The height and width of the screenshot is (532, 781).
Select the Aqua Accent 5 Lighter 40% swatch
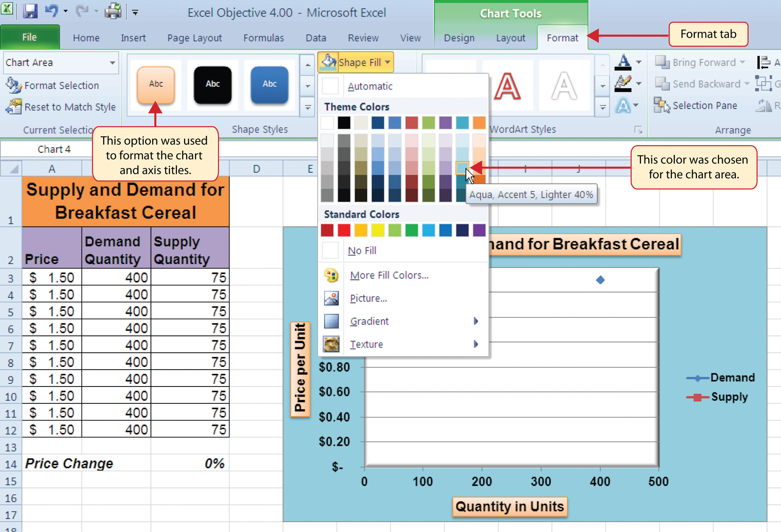tap(463, 167)
